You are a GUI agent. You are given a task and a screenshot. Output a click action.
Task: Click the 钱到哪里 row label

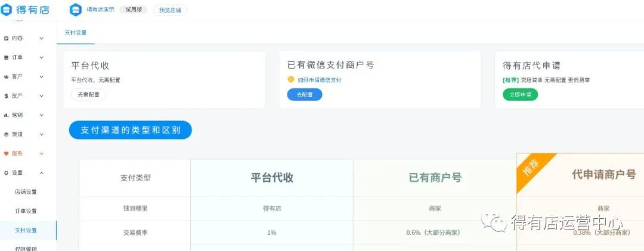pyautogui.click(x=135, y=208)
